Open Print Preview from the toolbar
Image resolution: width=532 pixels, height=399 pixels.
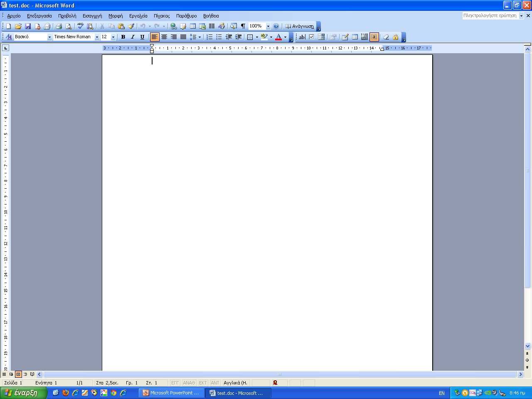pos(69,26)
